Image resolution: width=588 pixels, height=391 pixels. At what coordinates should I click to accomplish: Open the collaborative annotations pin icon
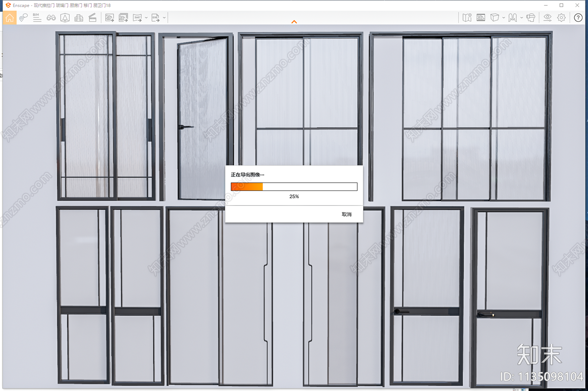(24, 18)
